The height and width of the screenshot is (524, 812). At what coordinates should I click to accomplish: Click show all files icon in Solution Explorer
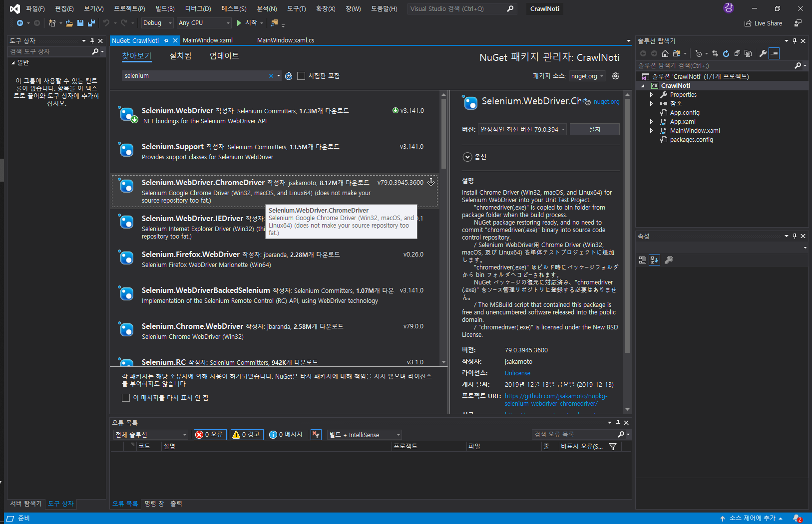748,53
